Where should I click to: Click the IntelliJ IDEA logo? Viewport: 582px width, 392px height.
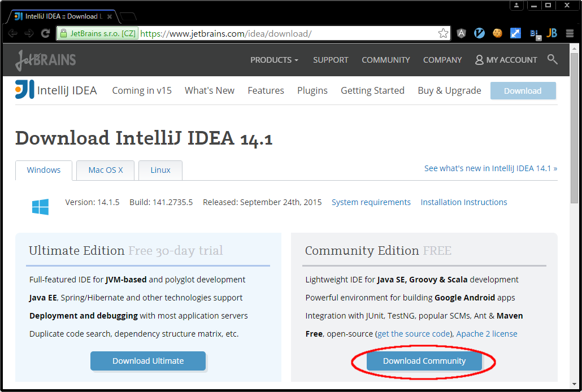click(x=23, y=90)
